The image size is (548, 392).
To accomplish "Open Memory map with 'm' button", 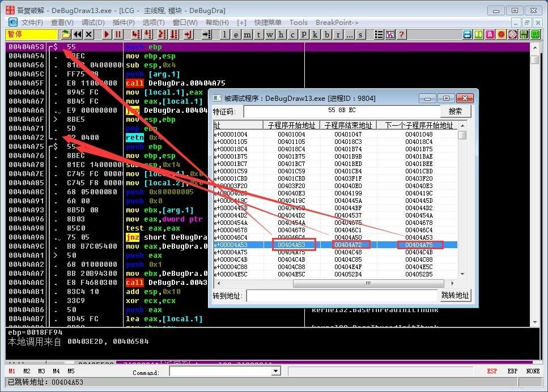I will point(248,34).
